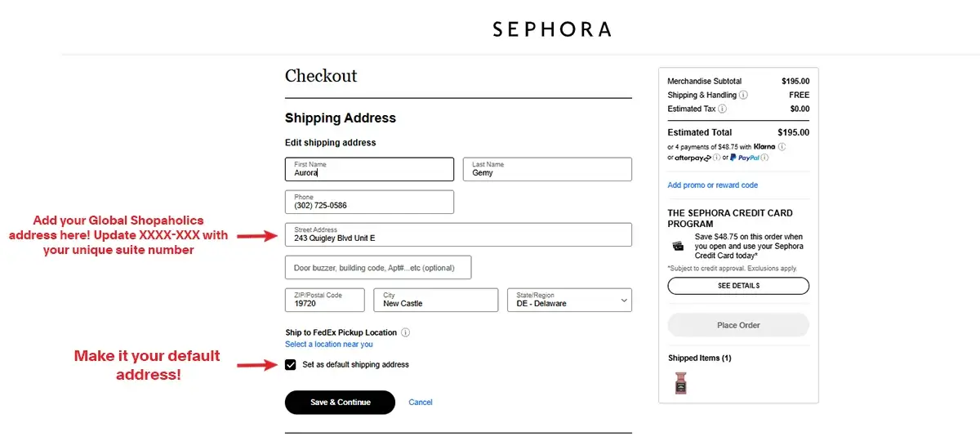This screenshot has width=980, height=441.
Task: Click the Sephora logo
Action: 551,29
